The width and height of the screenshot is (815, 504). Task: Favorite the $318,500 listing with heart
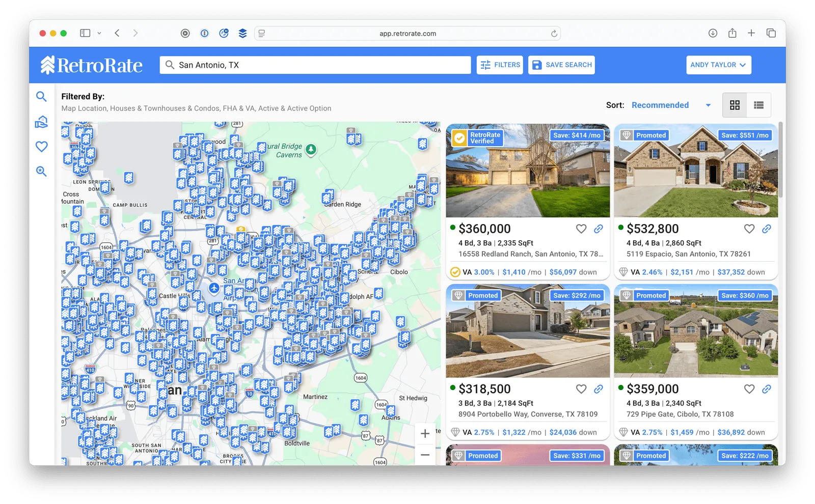(581, 389)
